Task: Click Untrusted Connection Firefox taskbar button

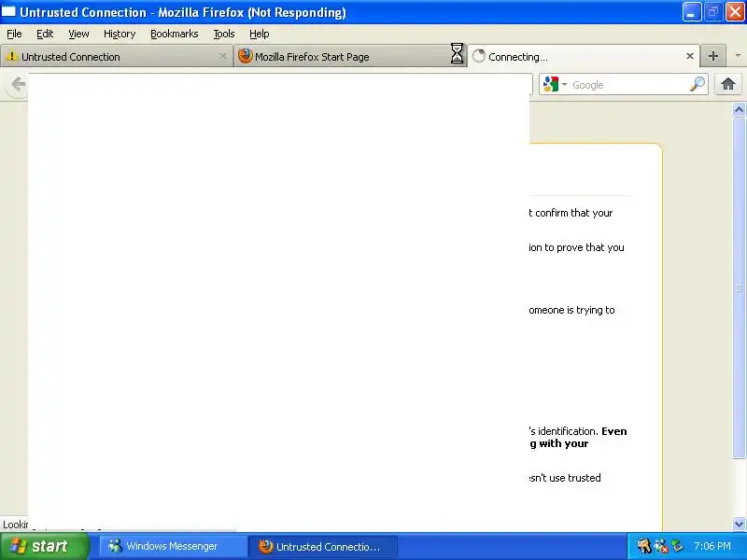Action: pyautogui.click(x=323, y=546)
